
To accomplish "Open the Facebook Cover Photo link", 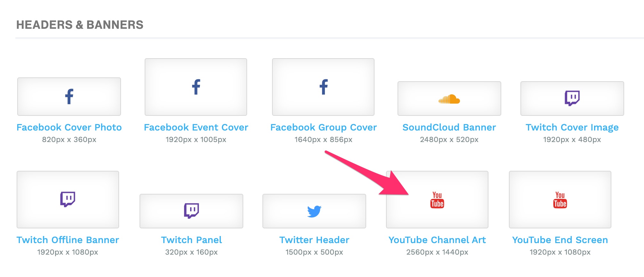I will click(x=69, y=127).
